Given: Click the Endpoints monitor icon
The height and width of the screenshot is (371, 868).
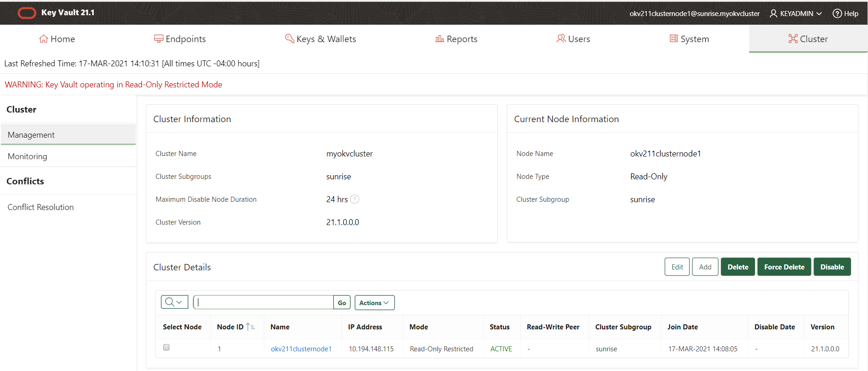Looking at the screenshot, I should point(159,39).
